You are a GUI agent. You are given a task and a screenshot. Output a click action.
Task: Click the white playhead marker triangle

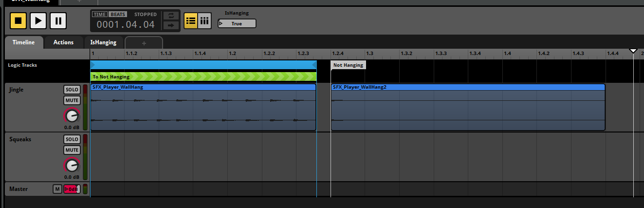click(x=633, y=51)
